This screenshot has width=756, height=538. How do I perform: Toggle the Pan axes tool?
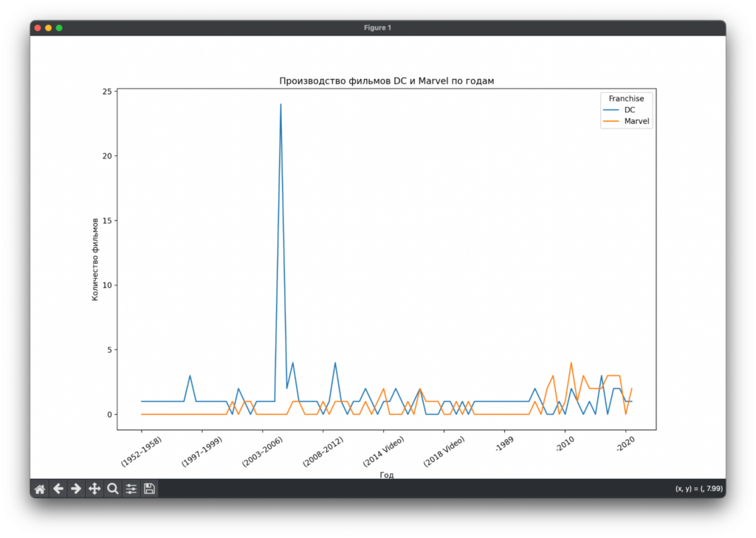click(94, 489)
